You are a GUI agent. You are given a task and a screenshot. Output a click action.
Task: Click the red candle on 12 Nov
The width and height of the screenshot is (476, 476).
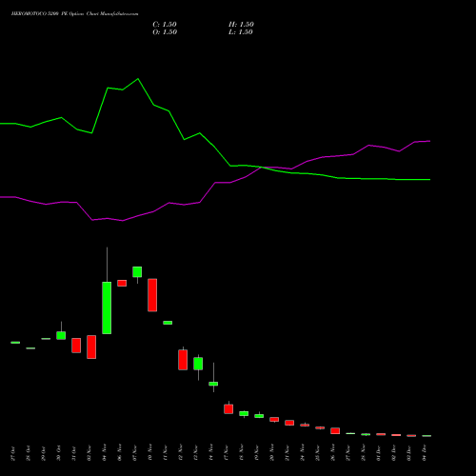pyautogui.click(x=183, y=360)
